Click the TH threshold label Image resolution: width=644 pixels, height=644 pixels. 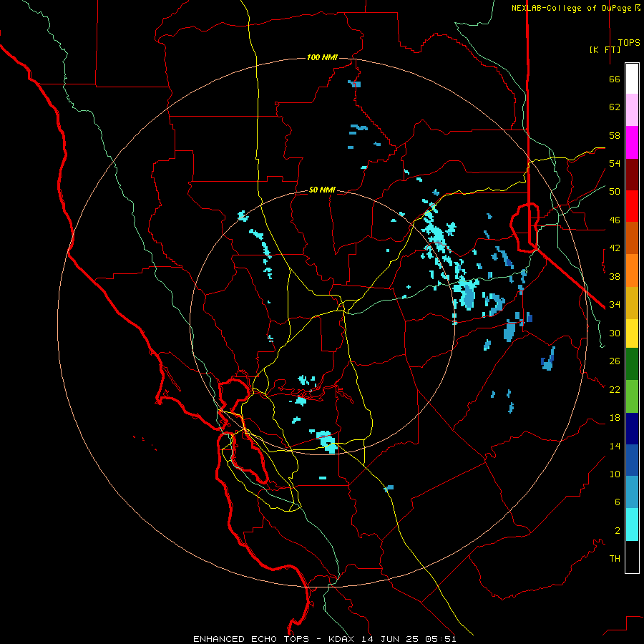click(x=615, y=559)
